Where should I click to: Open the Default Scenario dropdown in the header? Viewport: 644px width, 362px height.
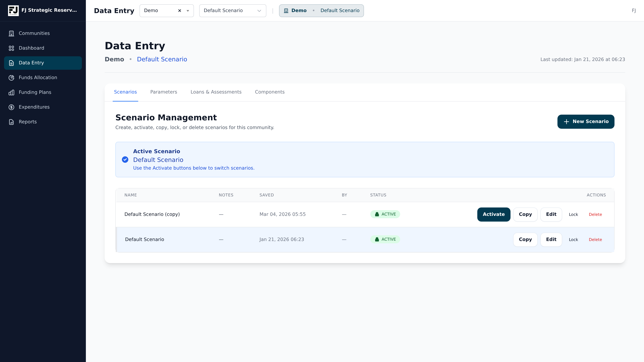coord(232,11)
